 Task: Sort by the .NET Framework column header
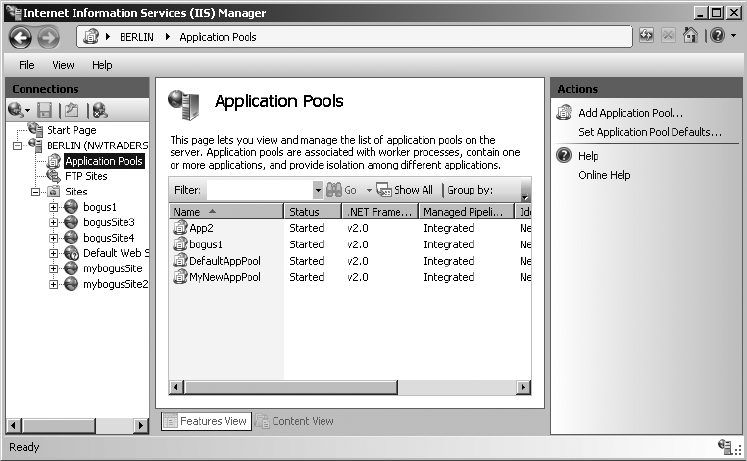380,211
